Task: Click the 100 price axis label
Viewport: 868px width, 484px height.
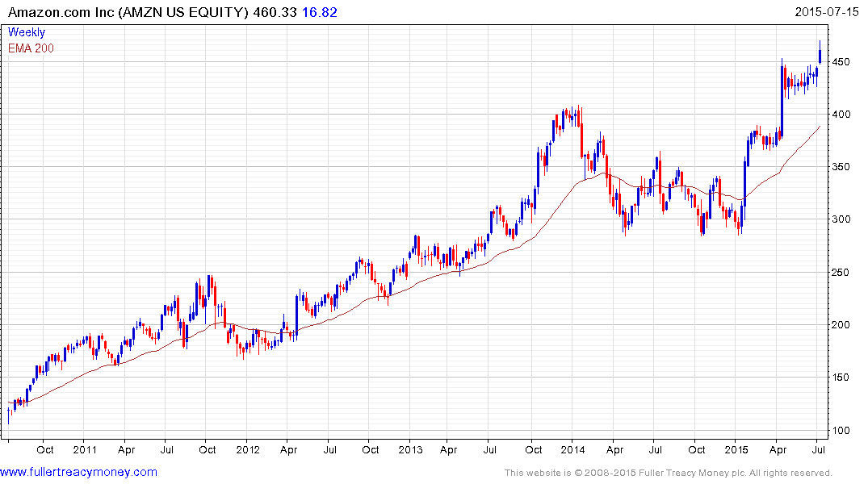Action: [841, 430]
